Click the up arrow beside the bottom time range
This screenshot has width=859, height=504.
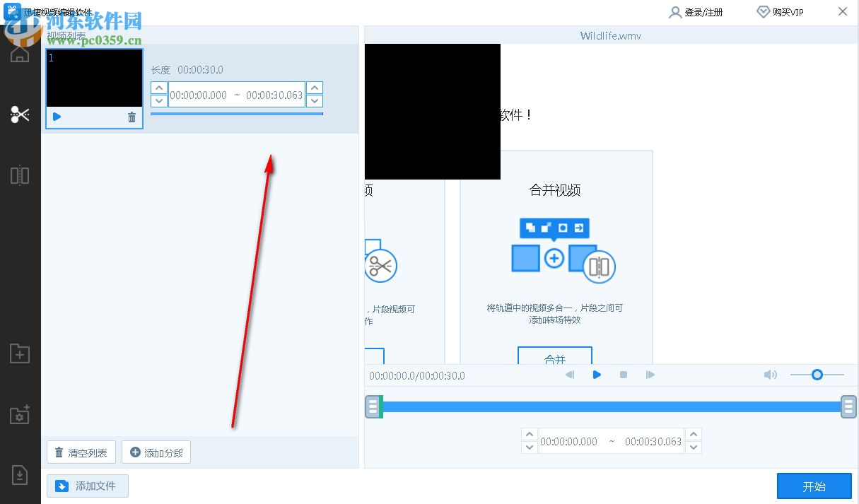tap(530, 433)
